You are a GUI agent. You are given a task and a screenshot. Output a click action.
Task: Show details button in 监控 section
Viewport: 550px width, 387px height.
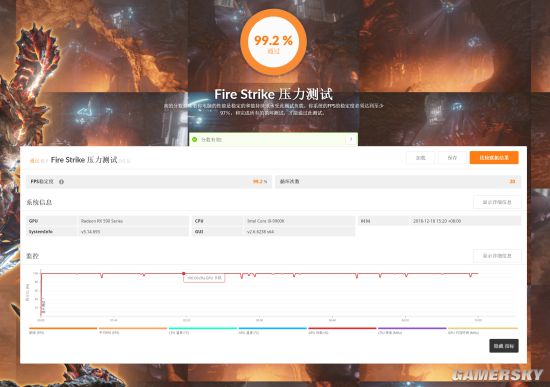(497, 256)
